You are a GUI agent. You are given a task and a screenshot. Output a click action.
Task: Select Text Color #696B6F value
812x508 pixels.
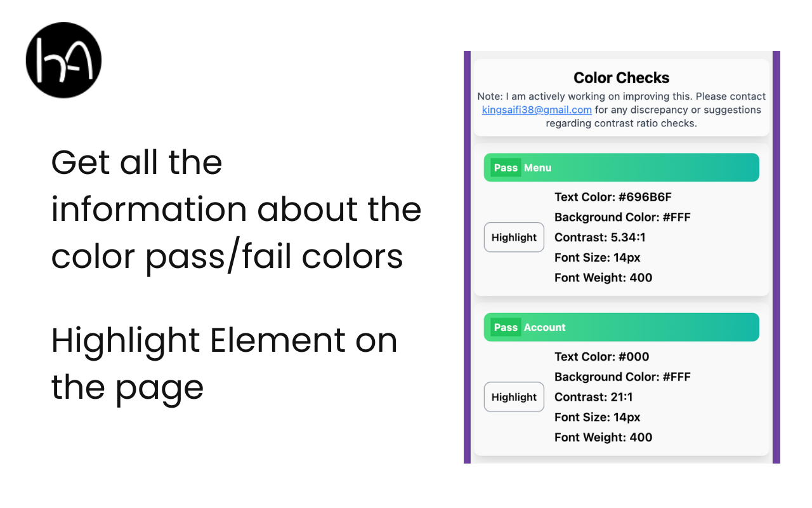pyautogui.click(x=613, y=197)
